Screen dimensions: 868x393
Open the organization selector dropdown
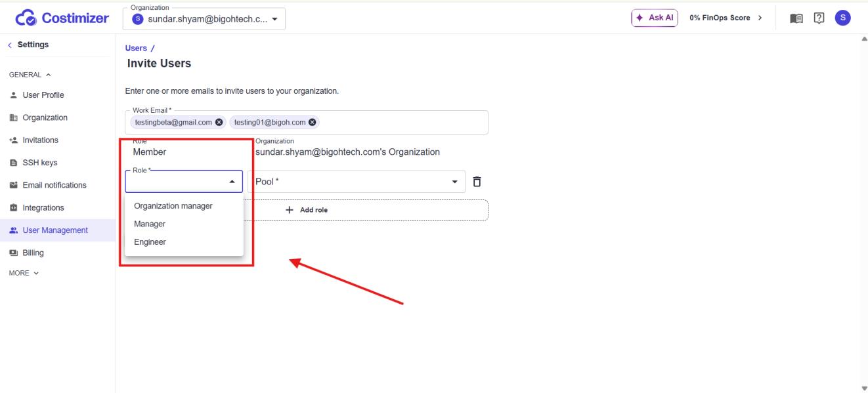click(x=204, y=18)
